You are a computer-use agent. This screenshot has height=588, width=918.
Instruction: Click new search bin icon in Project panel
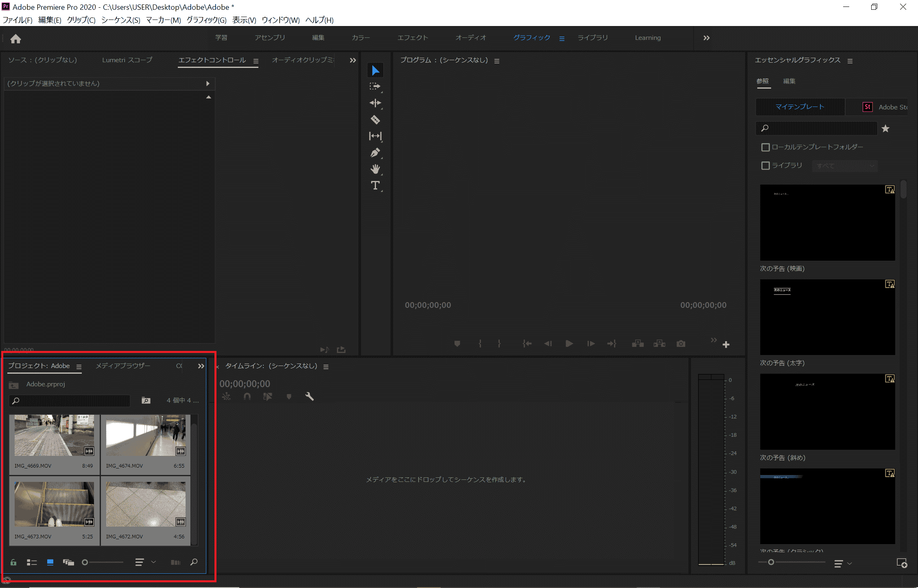[x=146, y=401]
